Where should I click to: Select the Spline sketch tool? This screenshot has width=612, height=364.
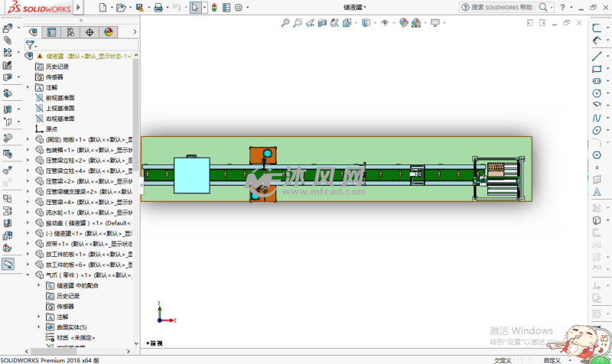pos(597,118)
